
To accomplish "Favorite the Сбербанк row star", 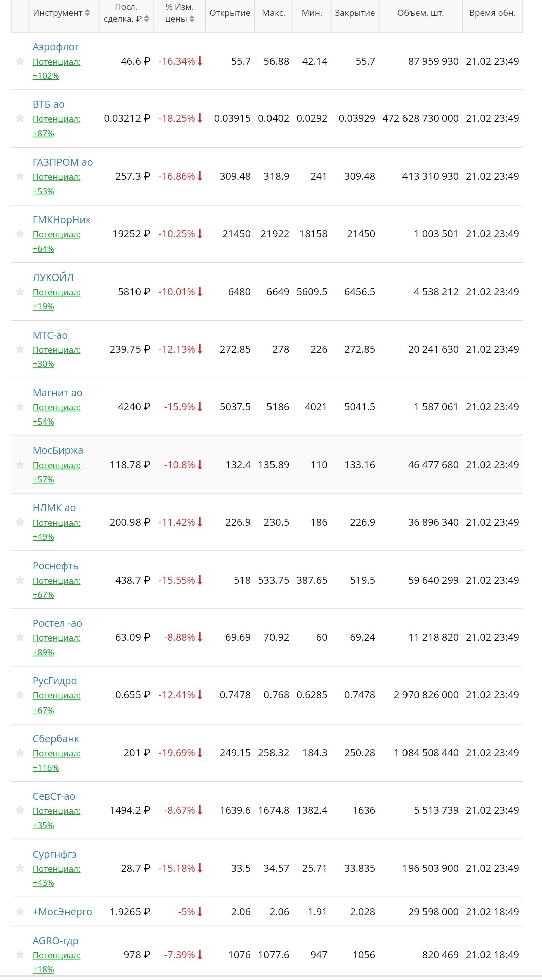I will 20,753.
